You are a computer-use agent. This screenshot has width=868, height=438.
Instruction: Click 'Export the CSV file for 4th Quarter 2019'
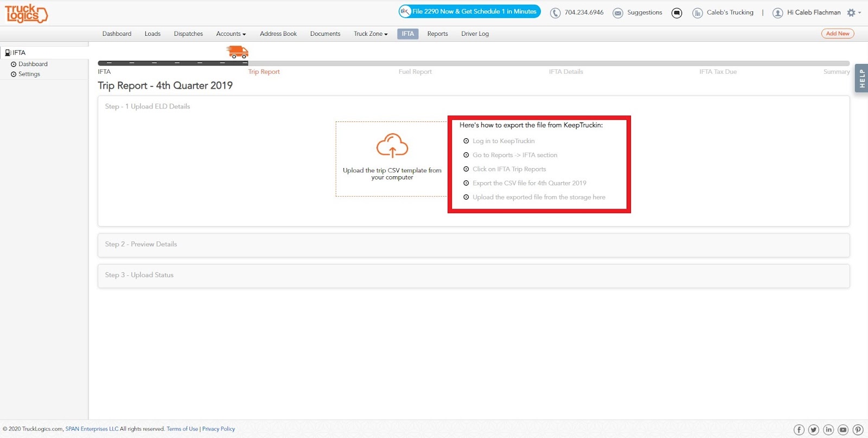(529, 183)
